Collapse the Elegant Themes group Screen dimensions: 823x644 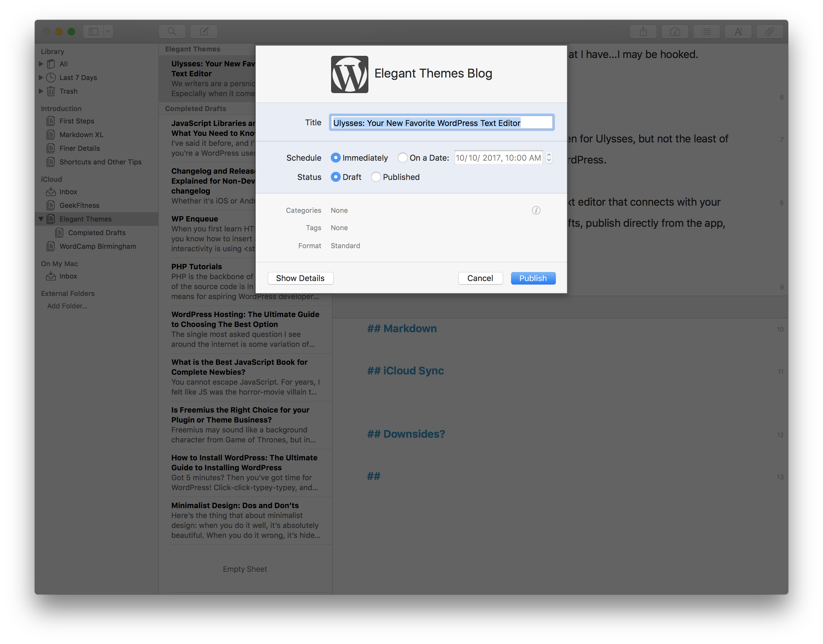pyautogui.click(x=41, y=219)
